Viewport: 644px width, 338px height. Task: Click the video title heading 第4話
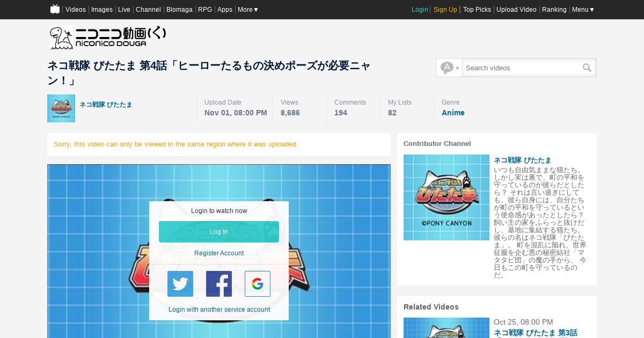209,73
